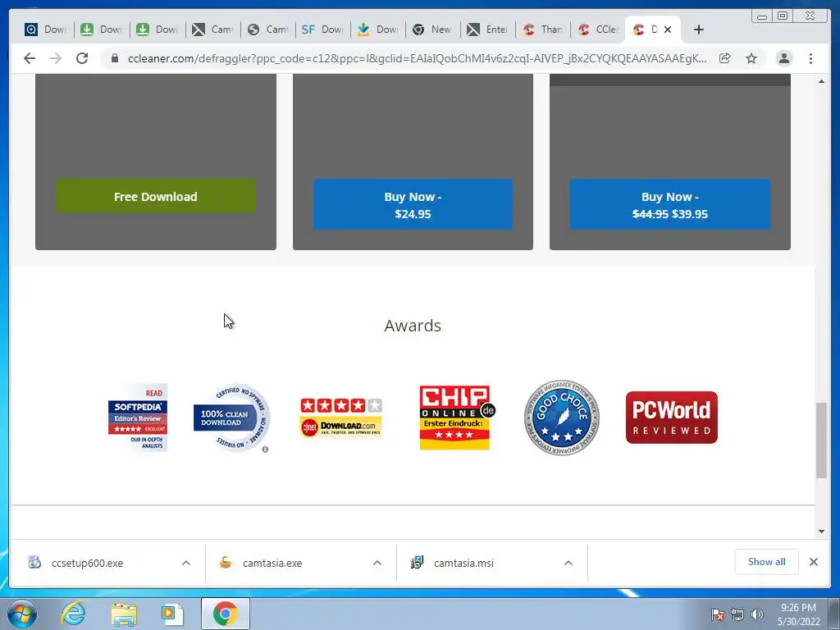
Task: Open downloaded file camtasia.msi
Action: point(463,563)
